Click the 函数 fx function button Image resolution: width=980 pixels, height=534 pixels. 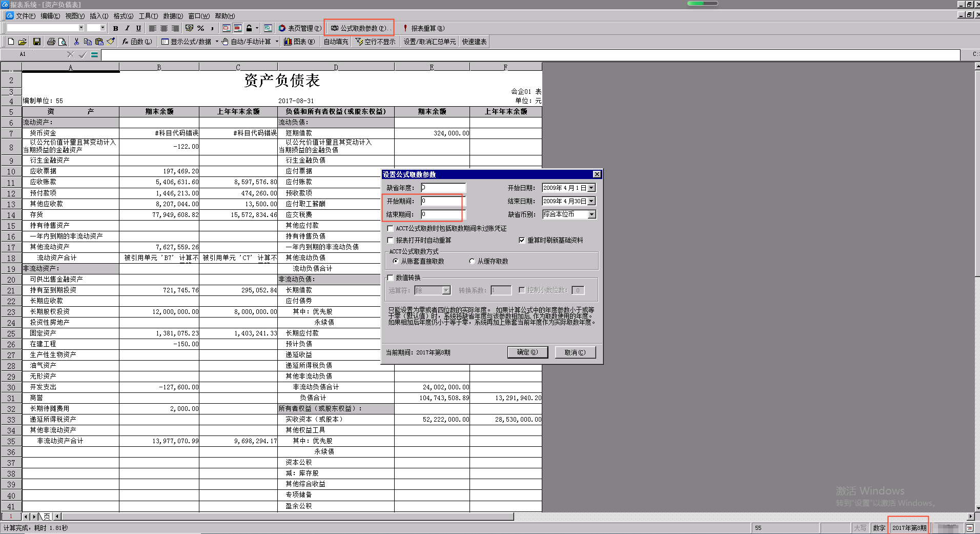coord(137,42)
